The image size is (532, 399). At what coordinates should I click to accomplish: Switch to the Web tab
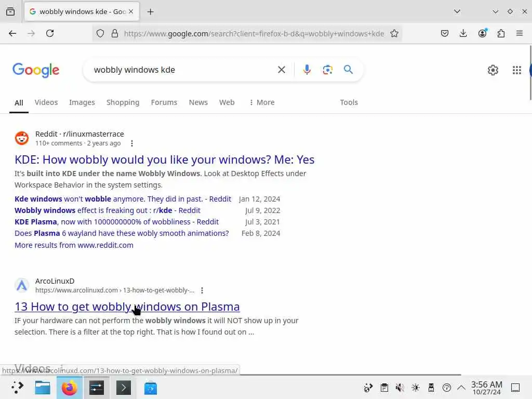click(227, 102)
